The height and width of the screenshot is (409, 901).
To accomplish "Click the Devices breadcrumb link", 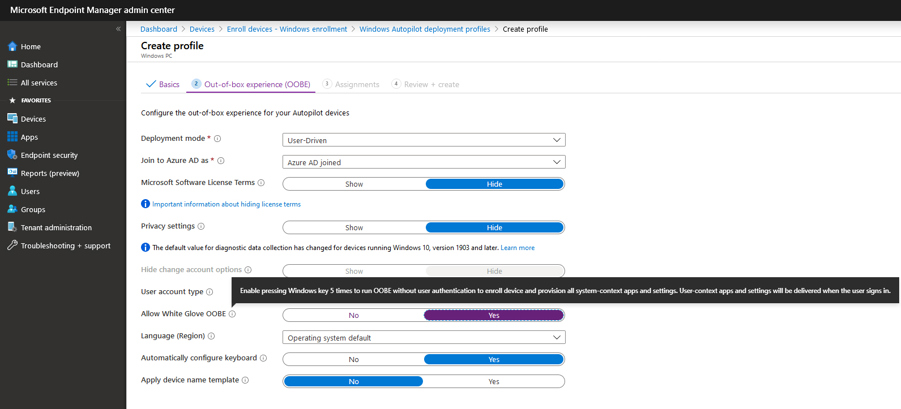I will (x=202, y=29).
